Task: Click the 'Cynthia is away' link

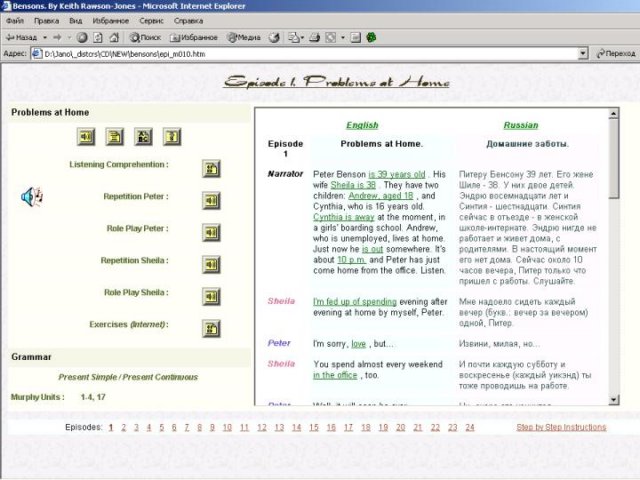Action: point(344,217)
